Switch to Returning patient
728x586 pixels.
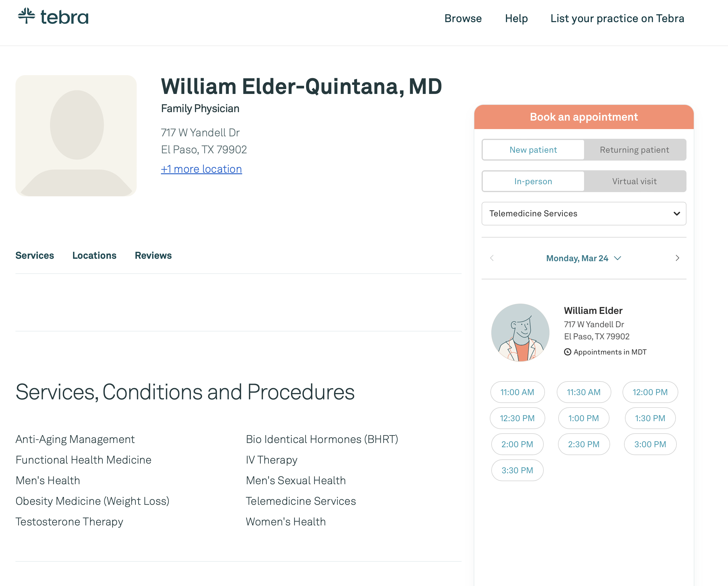click(634, 150)
